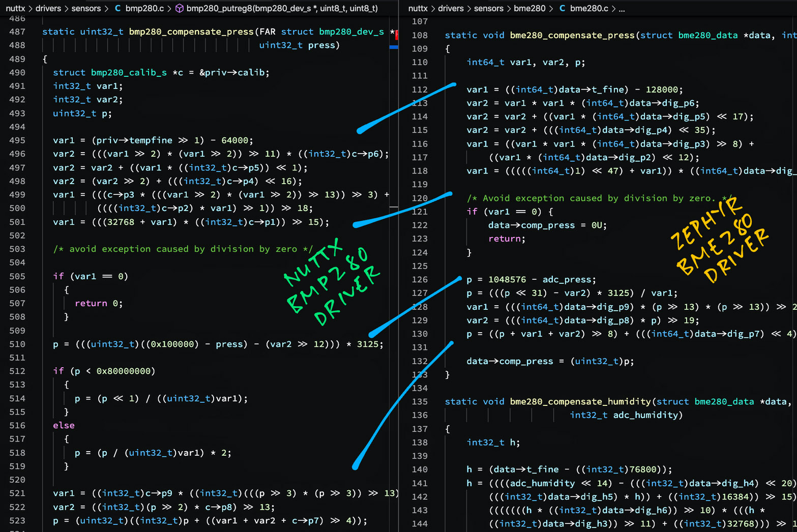Select nuttx breadcrumb in the left editor
The image size is (797, 532).
[15, 8]
